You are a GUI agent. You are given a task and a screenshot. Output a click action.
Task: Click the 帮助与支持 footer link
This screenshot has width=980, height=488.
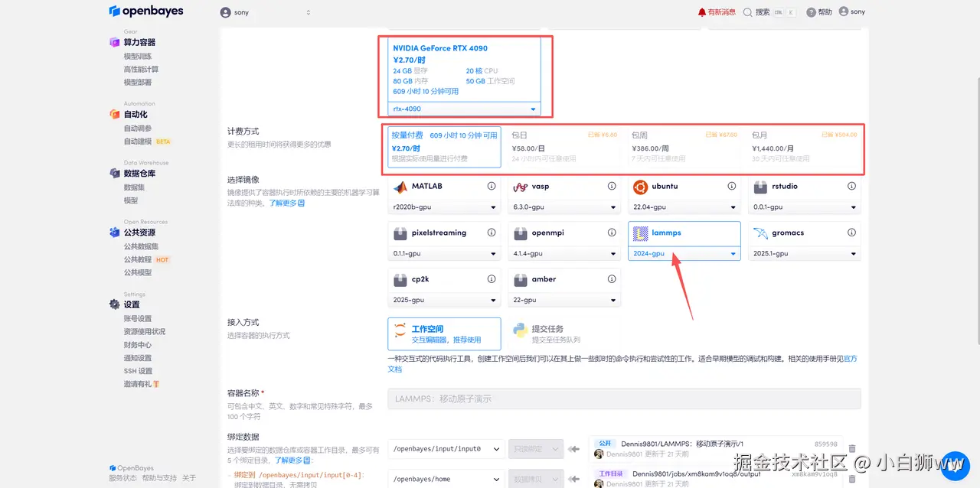click(158, 478)
